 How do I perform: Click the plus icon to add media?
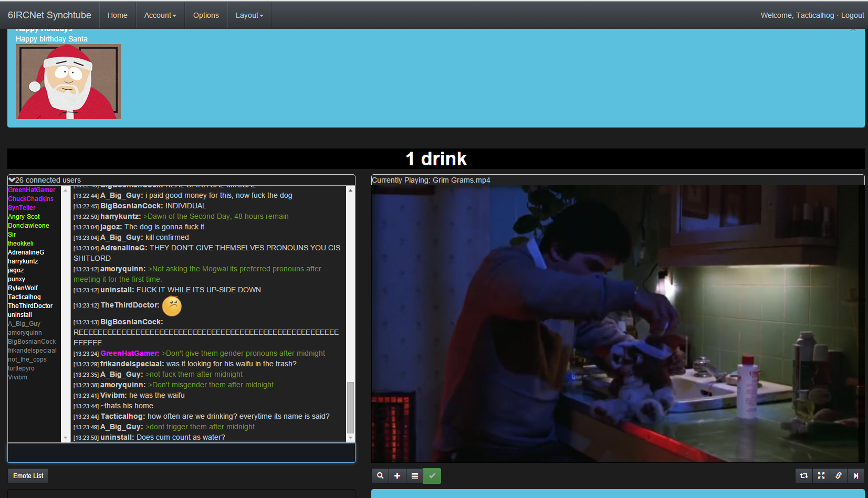coord(398,476)
